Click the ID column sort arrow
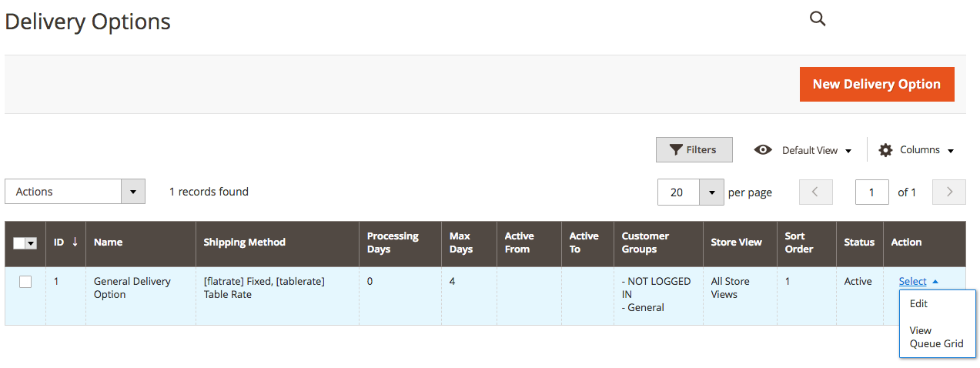 (75, 242)
